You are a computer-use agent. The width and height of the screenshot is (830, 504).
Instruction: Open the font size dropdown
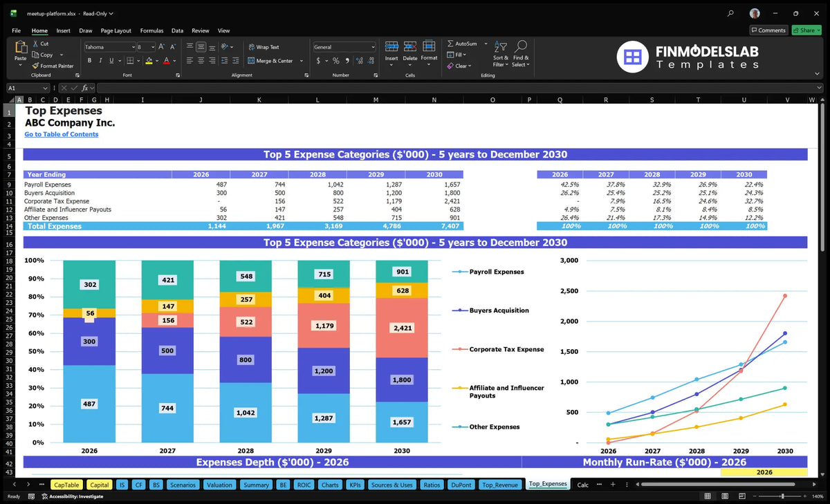tap(152, 47)
